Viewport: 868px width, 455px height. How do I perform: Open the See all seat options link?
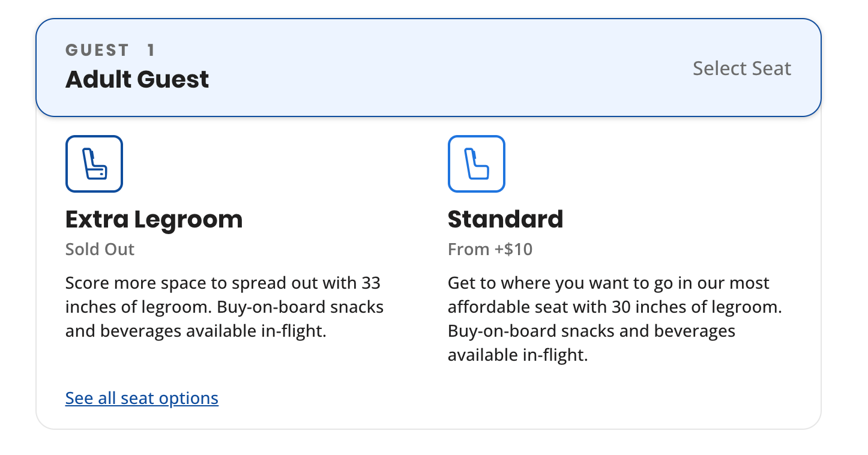pos(142,398)
